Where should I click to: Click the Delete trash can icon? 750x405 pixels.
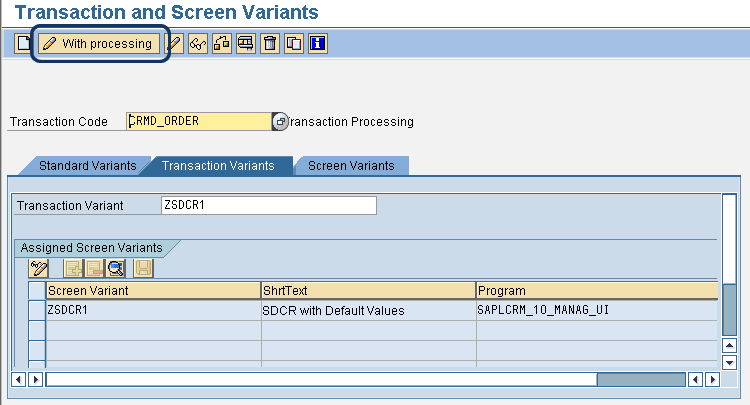(x=270, y=44)
